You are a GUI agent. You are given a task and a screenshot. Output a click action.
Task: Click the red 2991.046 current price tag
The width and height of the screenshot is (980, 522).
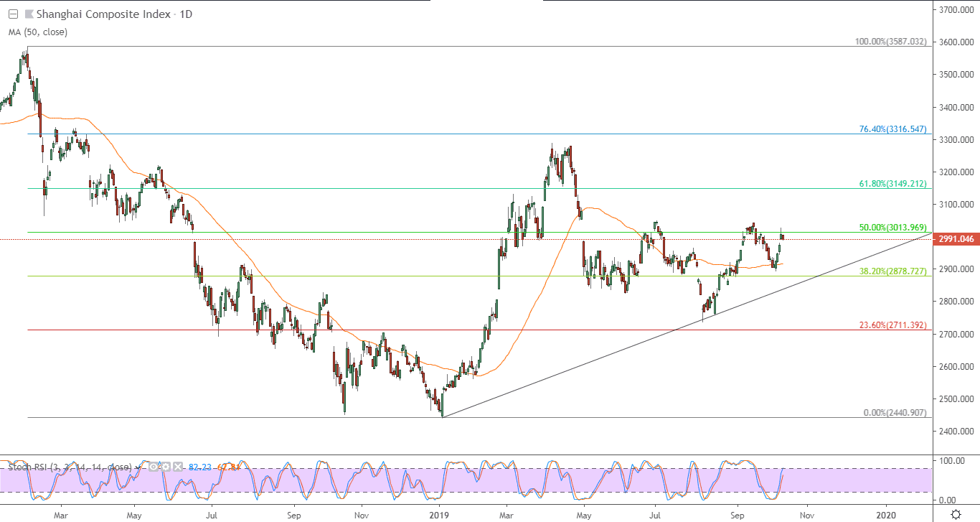955,239
